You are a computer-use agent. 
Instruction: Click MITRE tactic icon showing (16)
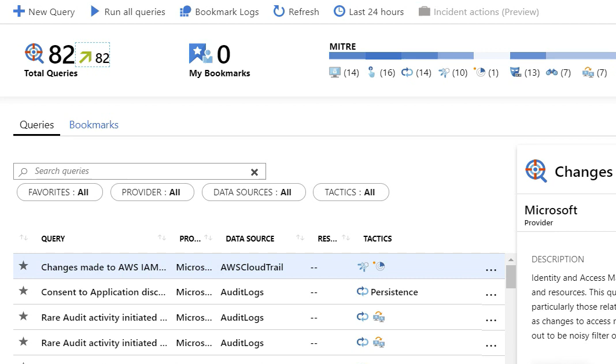pyautogui.click(x=372, y=72)
